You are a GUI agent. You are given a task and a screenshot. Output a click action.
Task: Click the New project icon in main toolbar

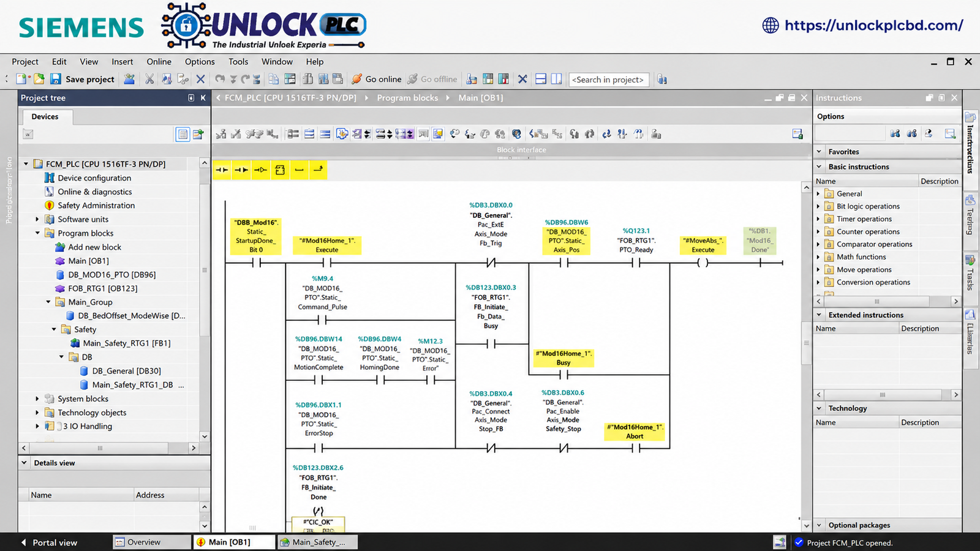pos(22,79)
